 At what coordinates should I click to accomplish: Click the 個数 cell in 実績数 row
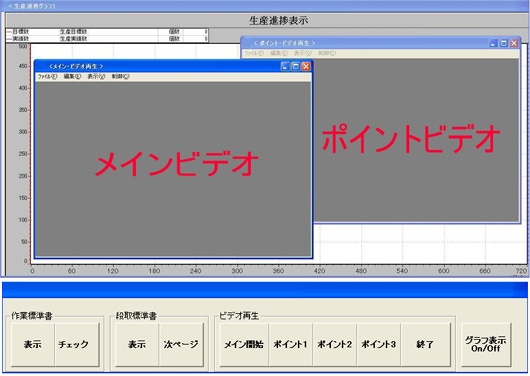pyautogui.click(x=174, y=39)
